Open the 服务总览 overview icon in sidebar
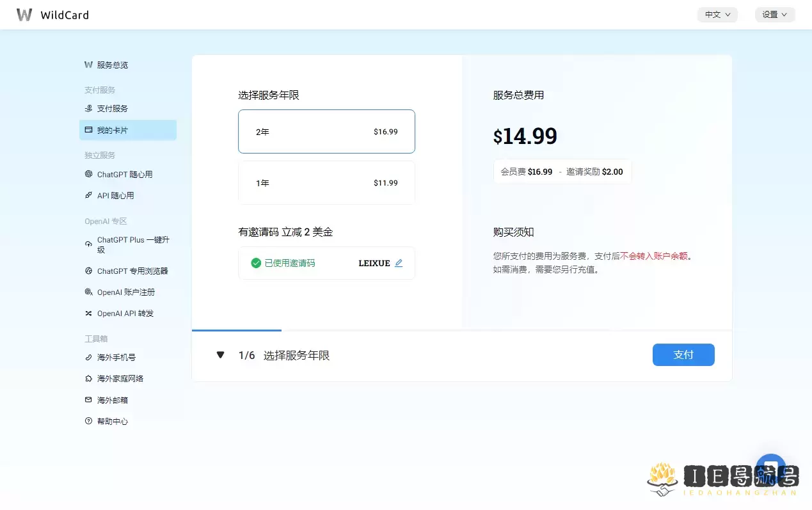This screenshot has height=510, width=812. pyautogui.click(x=89, y=65)
